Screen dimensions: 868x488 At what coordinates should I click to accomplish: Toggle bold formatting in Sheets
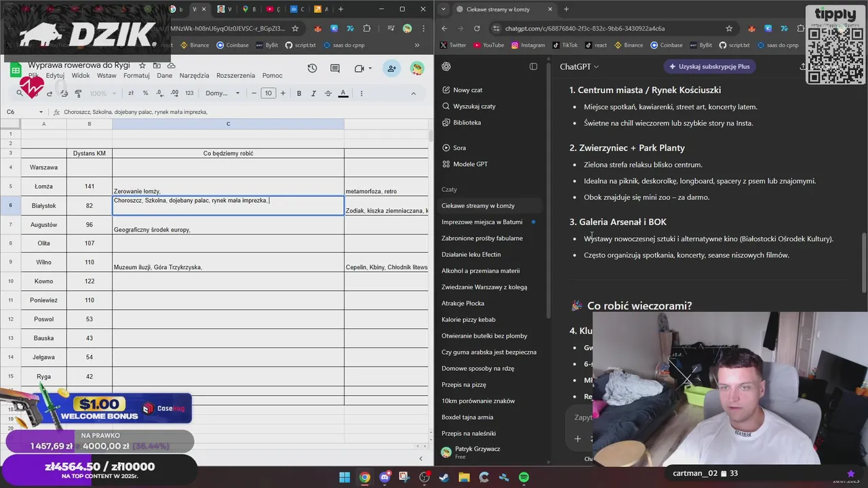point(299,94)
